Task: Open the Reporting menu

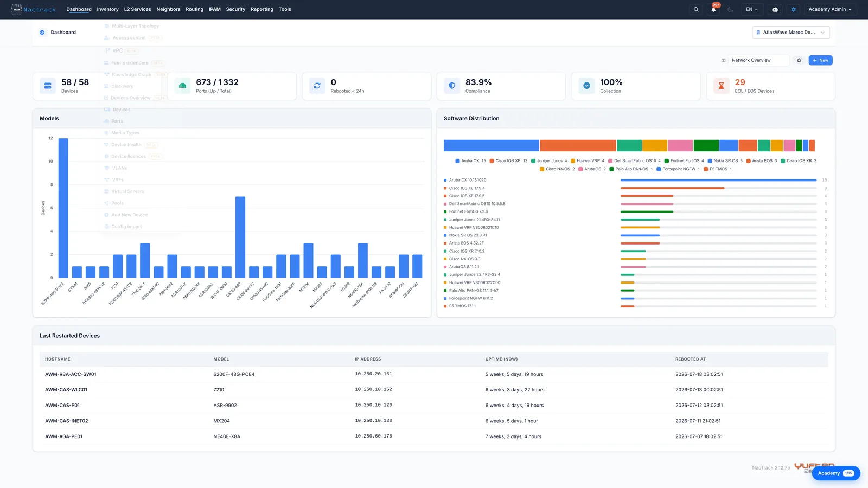Action: (x=262, y=9)
